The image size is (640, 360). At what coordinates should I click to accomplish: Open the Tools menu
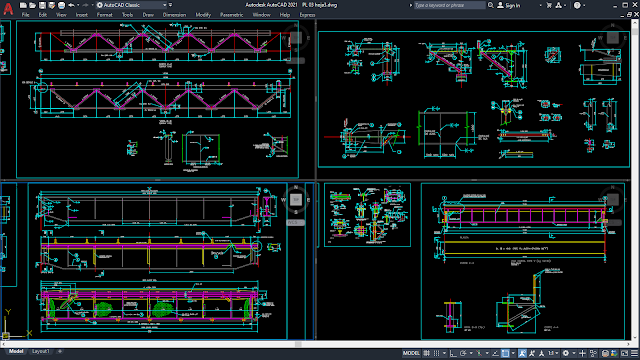pyautogui.click(x=127, y=15)
